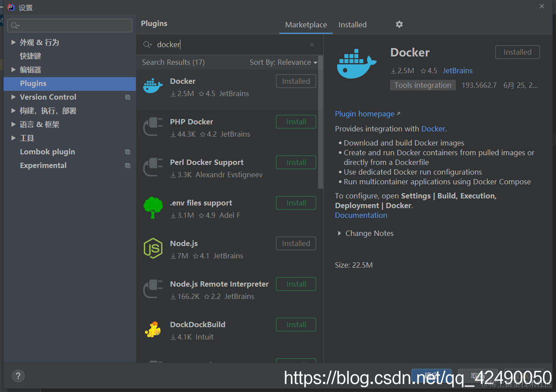The image size is (556, 392).
Task: Click the plugin results vertical scrollbar
Action: point(321,122)
